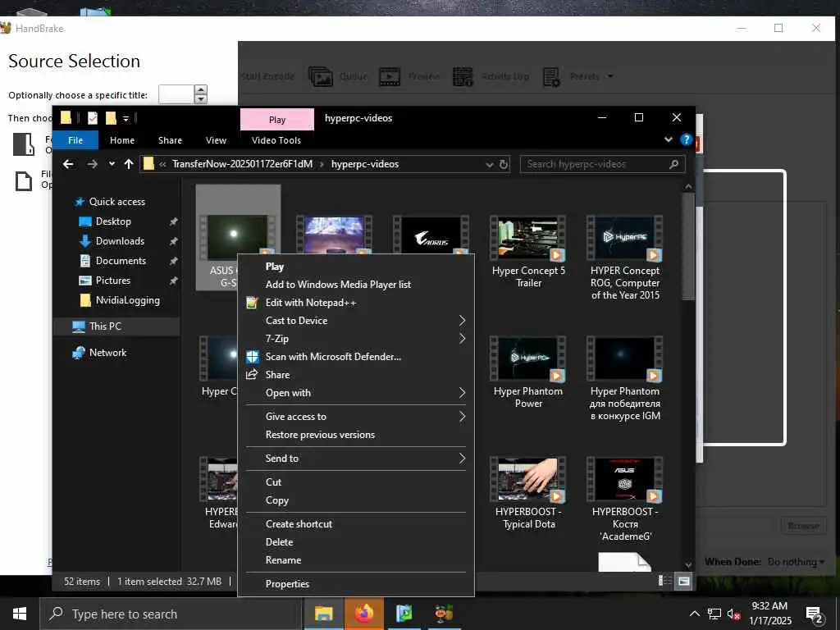This screenshot has width=840, height=630.
Task: Click the search magnifier icon in Explorer
Action: (674, 164)
